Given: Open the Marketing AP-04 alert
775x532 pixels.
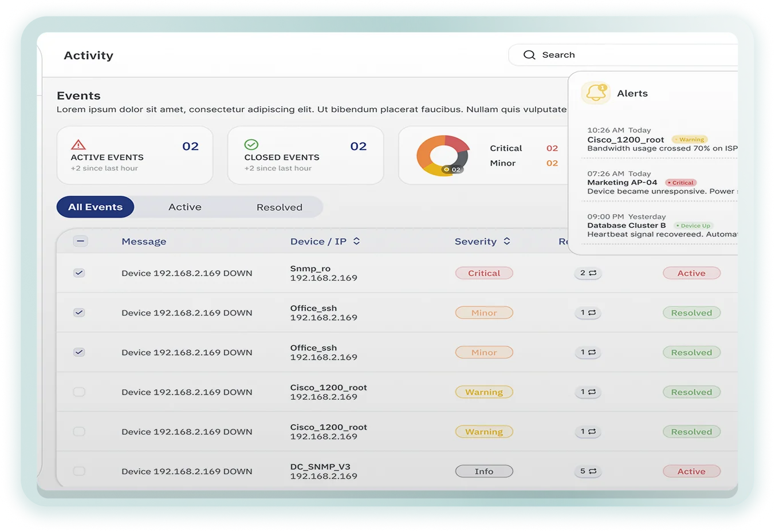Looking at the screenshot, I should [662, 183].
